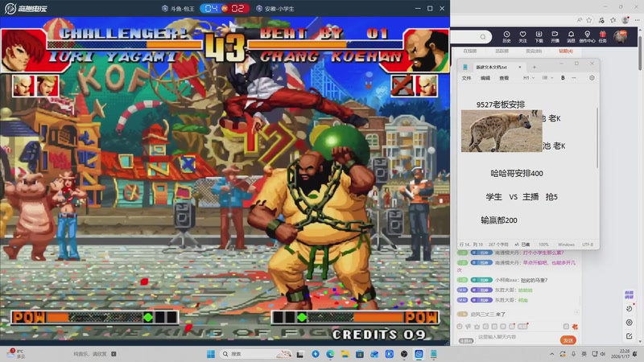Viewport: 644px width, 362px height.
Task: Click the Windows line ending status
Action: click(x=566, y=245)
